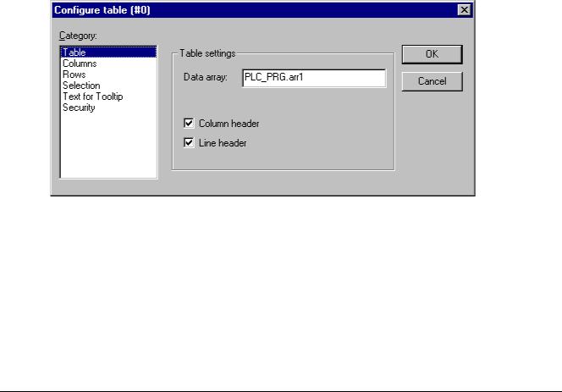Open Text for Tooltip settings
Image resolution: width=562 pixels, height=392 pixels.
(92, 97)
